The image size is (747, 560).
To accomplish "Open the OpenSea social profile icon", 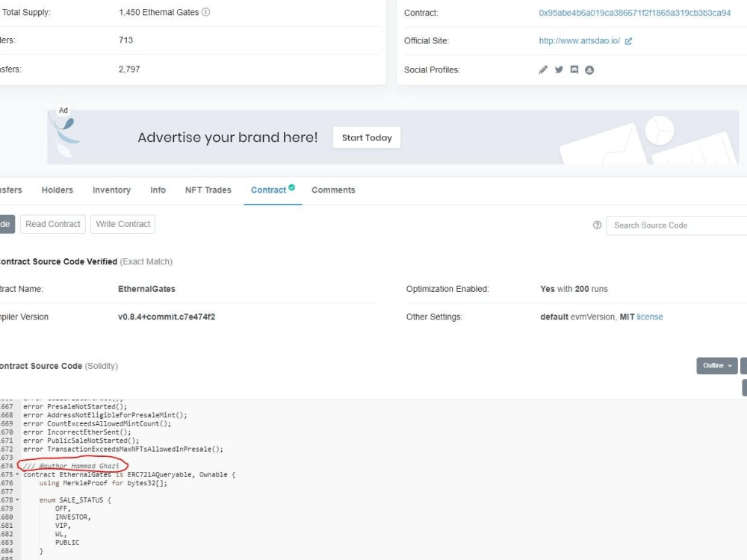I will point(589,69).
